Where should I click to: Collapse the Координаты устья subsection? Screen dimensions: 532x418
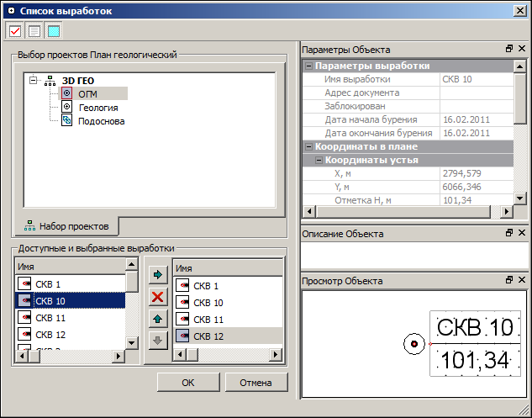tap(319, 161)
